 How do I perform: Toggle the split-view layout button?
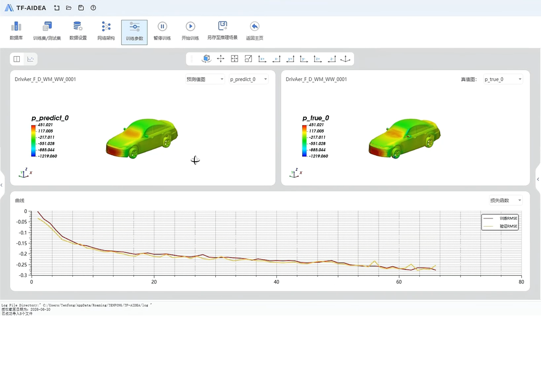coord(17,59)
